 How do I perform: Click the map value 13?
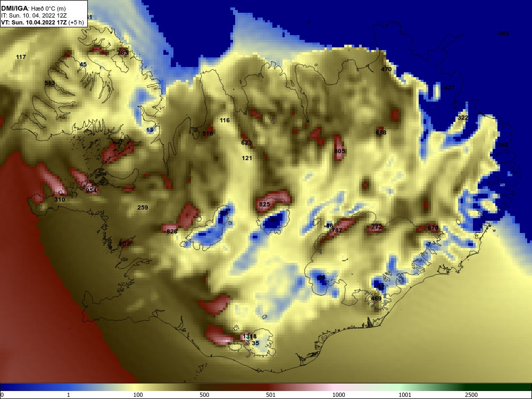click(x=149, y=130)
